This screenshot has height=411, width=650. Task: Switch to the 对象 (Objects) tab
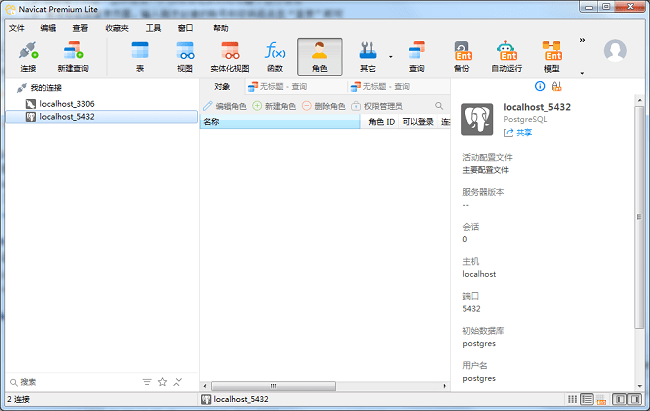[x=222, y=87]
